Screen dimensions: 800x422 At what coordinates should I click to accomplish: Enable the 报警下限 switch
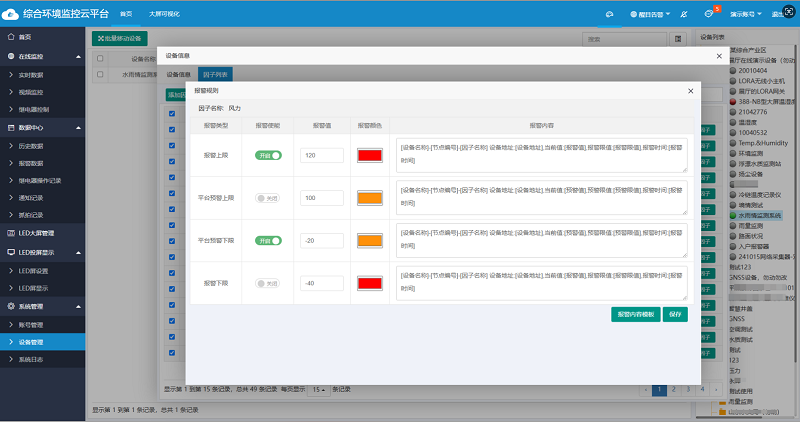coord(269,283)
